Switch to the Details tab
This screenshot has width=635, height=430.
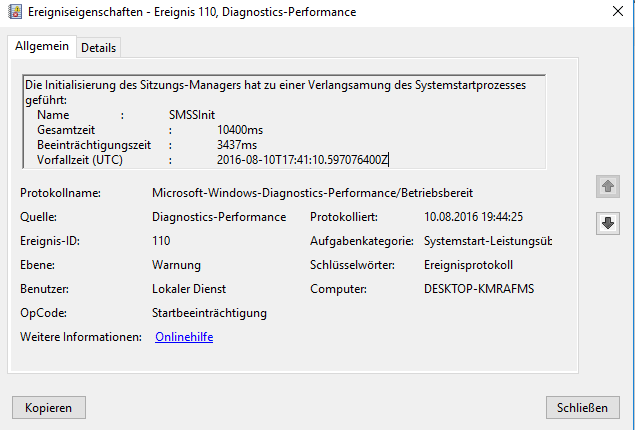(98, 48)
